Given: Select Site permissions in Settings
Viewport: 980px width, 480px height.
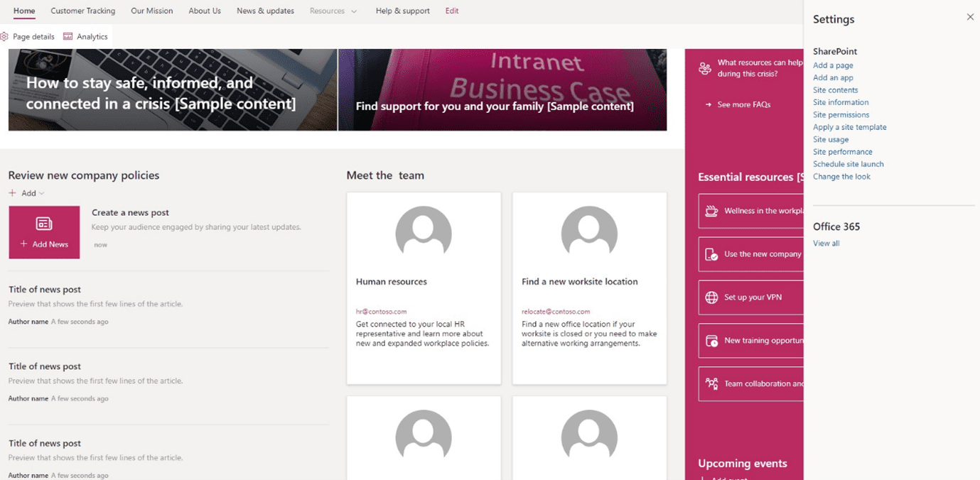Looking at the screenshot, I should pos(841,115).
